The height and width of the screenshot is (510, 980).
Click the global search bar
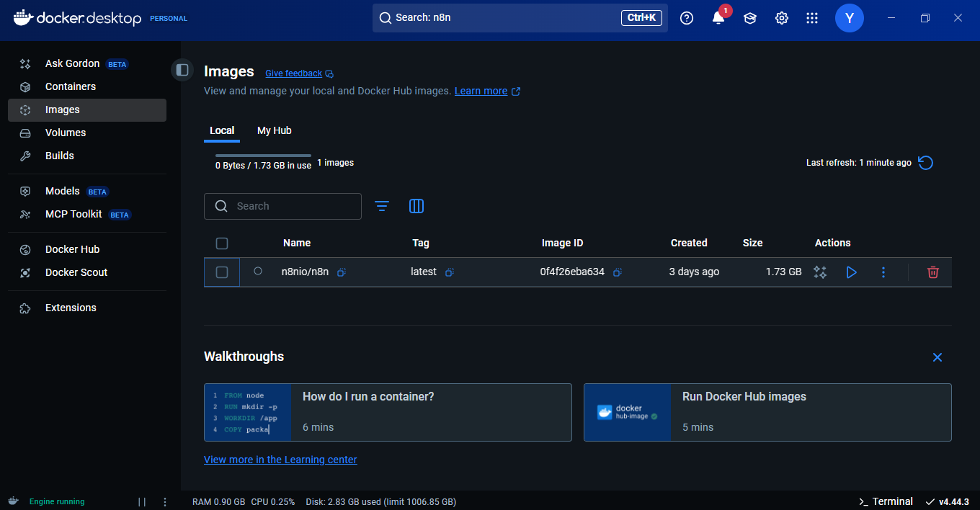[520, 18]
